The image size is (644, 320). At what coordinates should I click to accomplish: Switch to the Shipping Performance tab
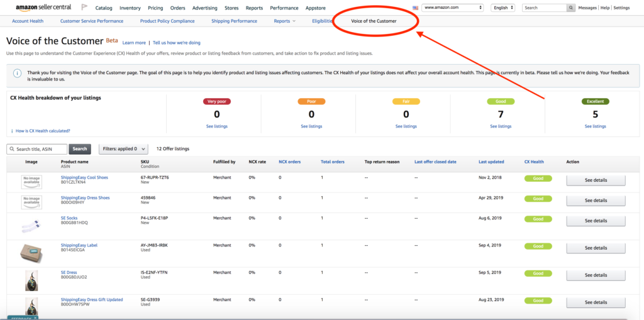(x=234, y=21)
